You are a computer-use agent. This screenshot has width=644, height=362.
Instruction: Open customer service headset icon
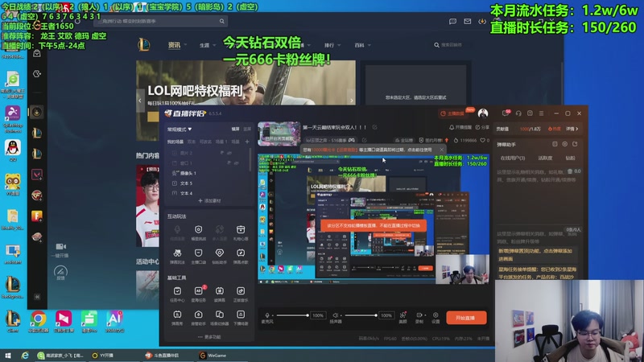point(518,113)
